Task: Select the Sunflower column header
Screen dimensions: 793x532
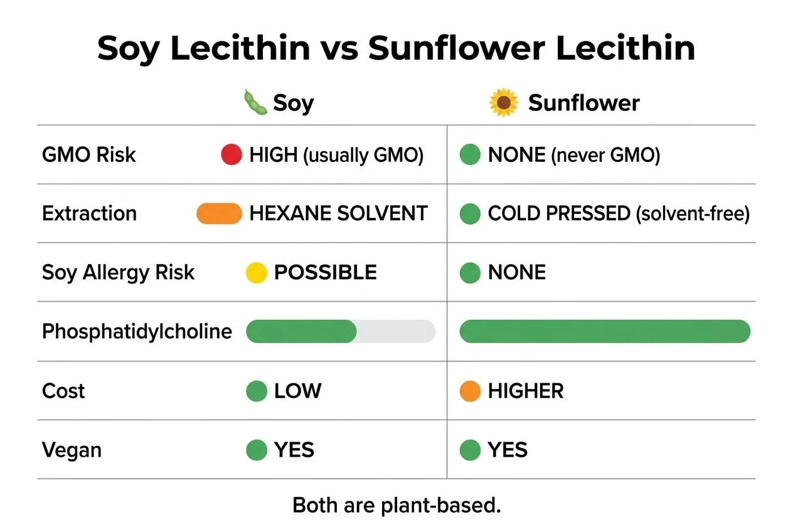Action: tap(583, 103)
